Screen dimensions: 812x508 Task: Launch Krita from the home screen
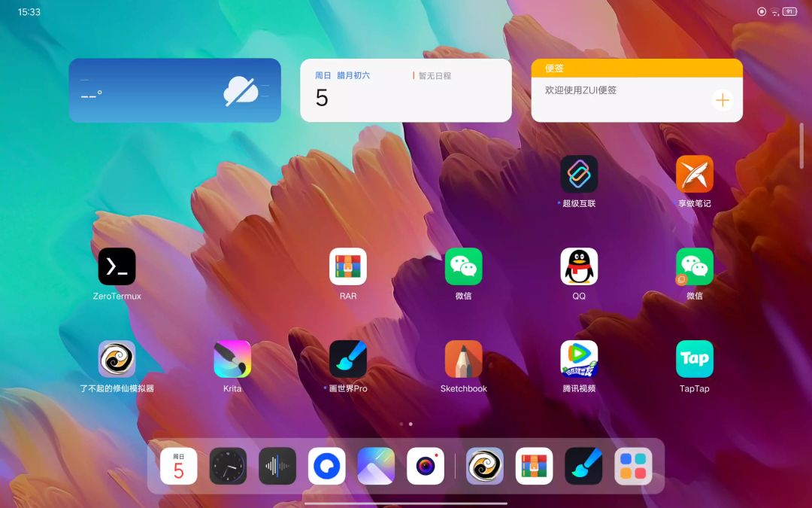point(232,360)
